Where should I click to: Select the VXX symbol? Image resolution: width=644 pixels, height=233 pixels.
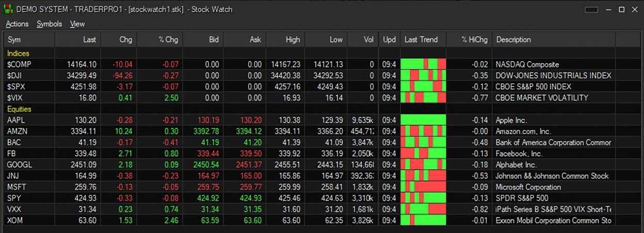click(x=13, y=209)
